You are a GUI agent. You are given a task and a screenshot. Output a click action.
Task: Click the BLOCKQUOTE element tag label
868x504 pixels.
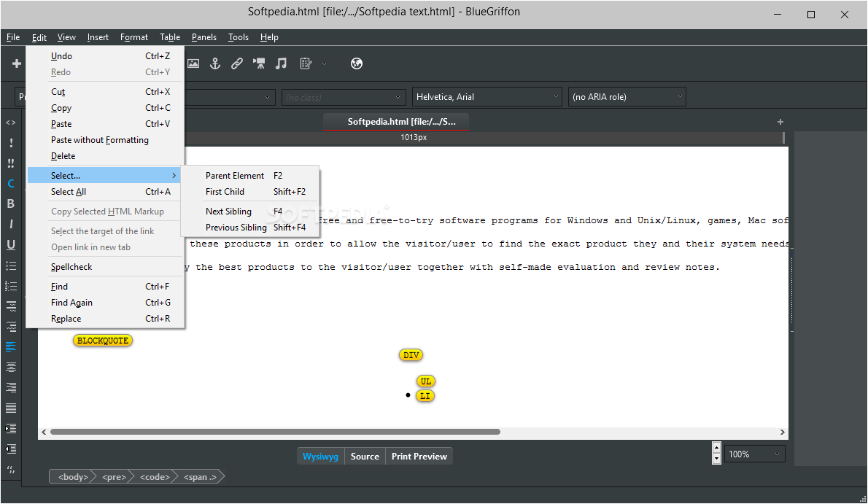[102, 341]
